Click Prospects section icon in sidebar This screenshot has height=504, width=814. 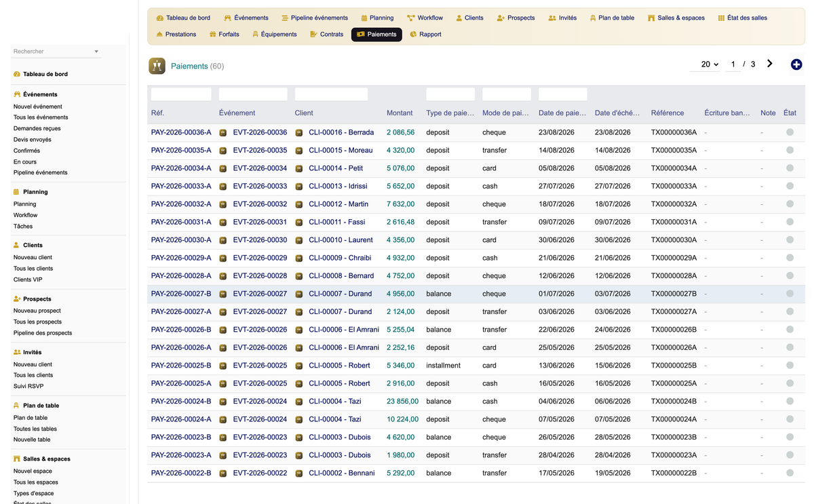click(x=17, y=298)
